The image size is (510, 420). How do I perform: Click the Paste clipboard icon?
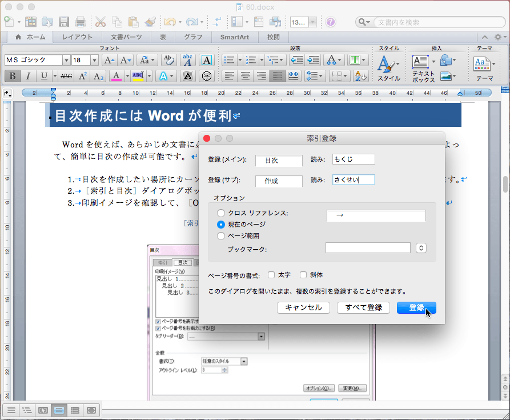point(133,22)
